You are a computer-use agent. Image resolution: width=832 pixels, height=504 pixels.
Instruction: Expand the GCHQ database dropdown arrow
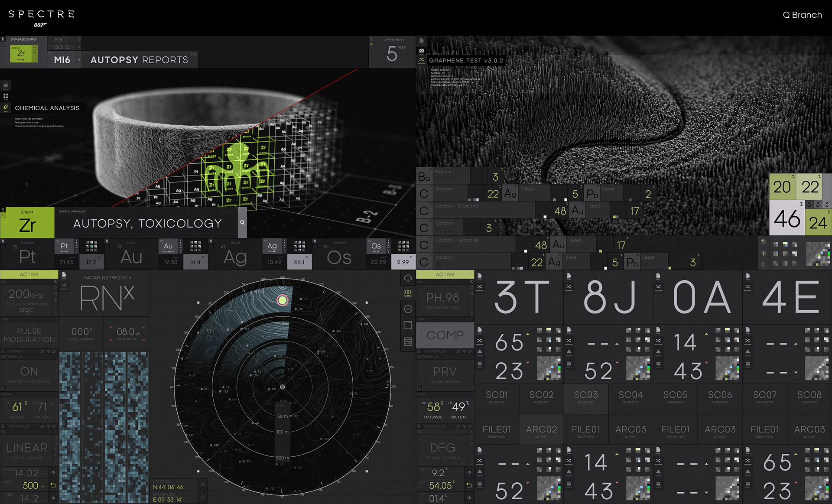point(79,47)
